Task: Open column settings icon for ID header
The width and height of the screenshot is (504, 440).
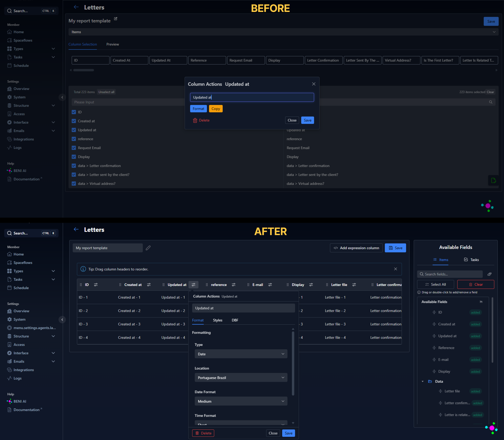Action: click(x=96, y=285)
